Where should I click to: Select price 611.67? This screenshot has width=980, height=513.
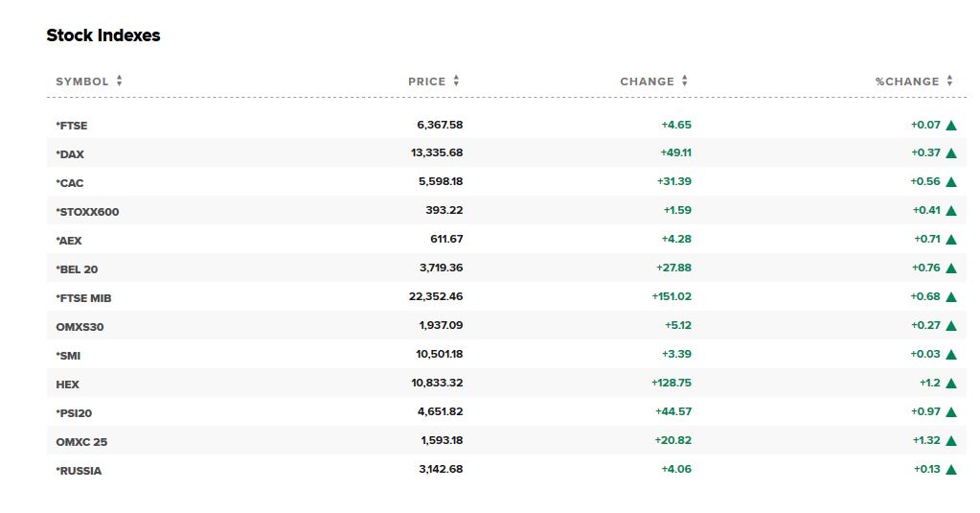(446, 239)
